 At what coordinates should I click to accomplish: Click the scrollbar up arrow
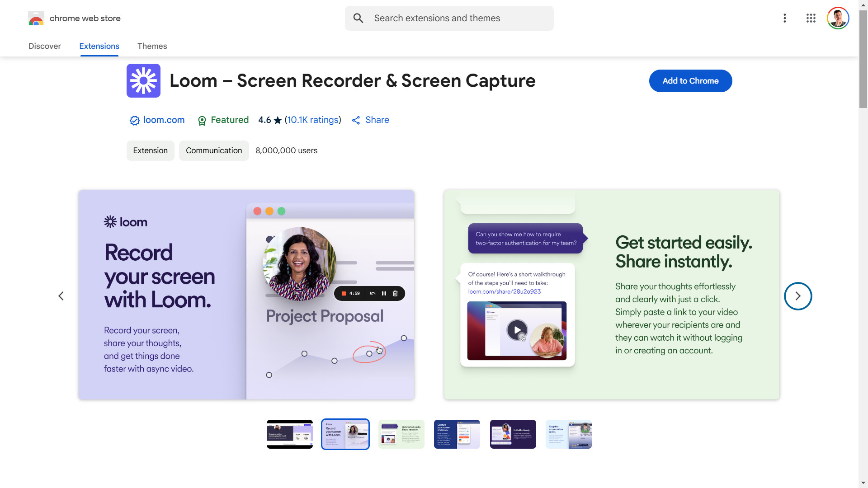coord(863,5)
